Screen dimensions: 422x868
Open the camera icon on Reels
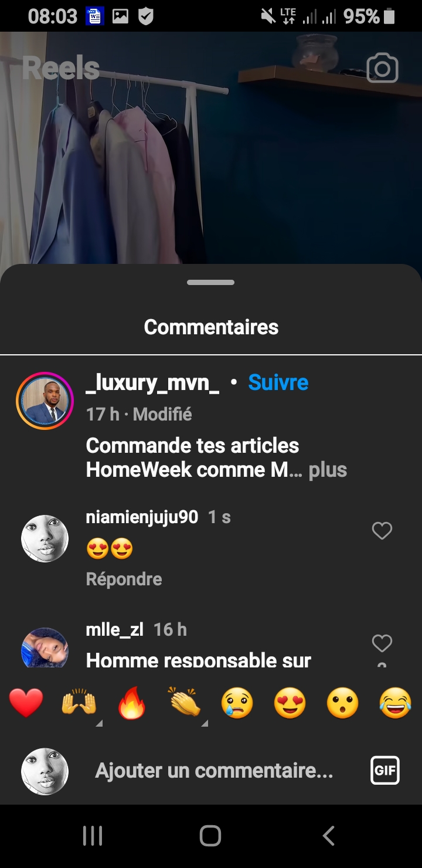(382, 69)
